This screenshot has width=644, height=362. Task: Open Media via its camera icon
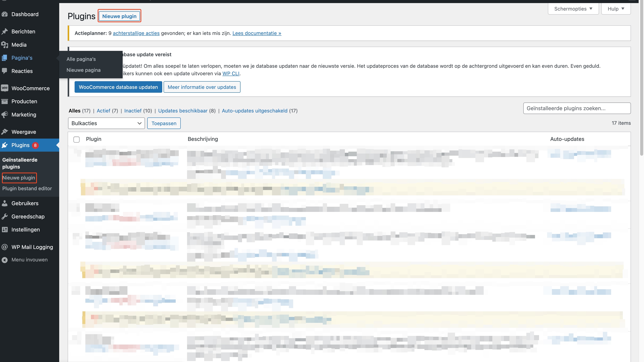click(4, 45)
